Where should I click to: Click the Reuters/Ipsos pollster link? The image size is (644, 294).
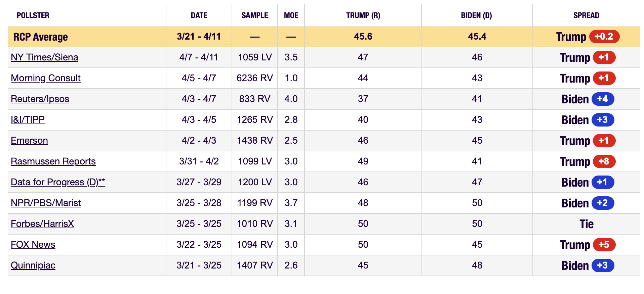pos(40,99)
